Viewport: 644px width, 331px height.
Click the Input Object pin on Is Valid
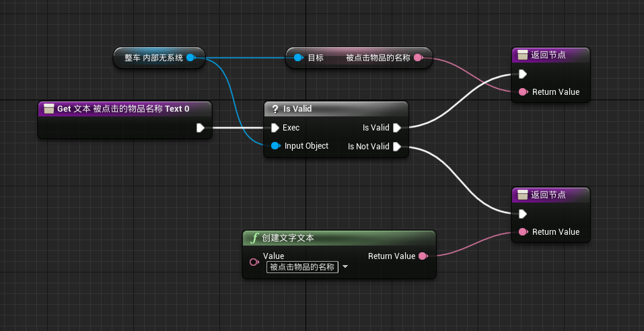click(x=276, y=146)
